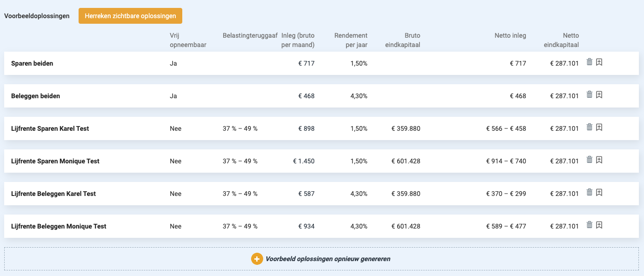This screenshot has width=644, height=276.
Task: Click the orange plus circle icon
Action: 257,259
